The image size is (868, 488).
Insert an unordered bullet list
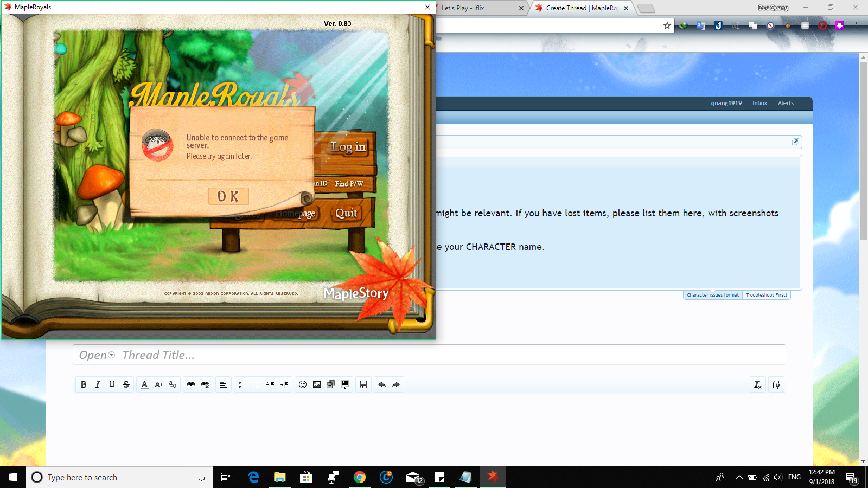pos(242,384)
